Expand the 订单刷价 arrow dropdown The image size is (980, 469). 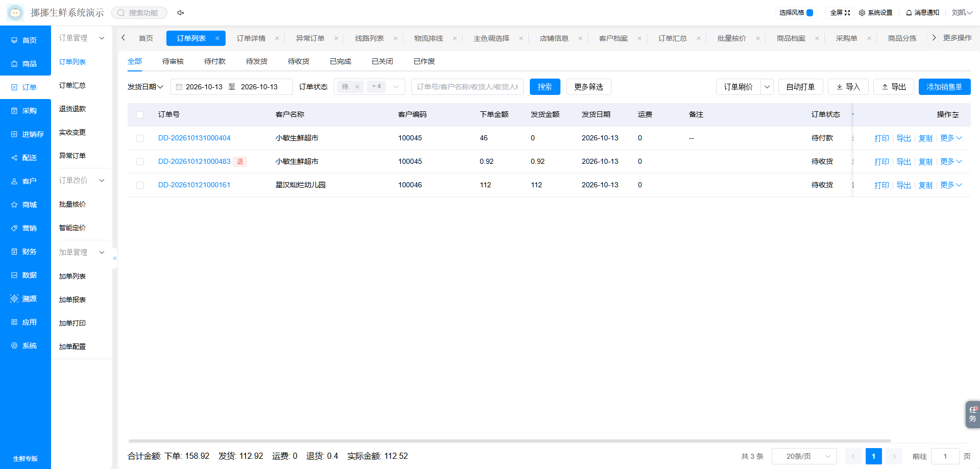coord(767,87)
